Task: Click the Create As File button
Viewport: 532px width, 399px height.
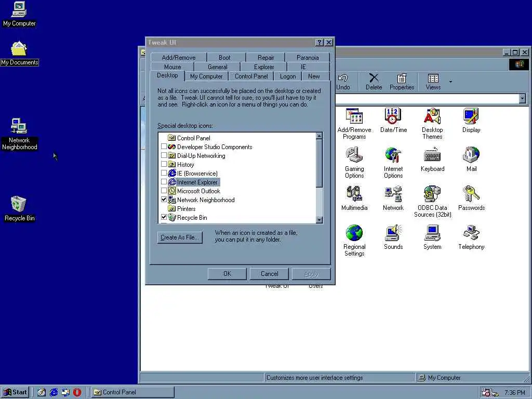Action: click(180, 237)
